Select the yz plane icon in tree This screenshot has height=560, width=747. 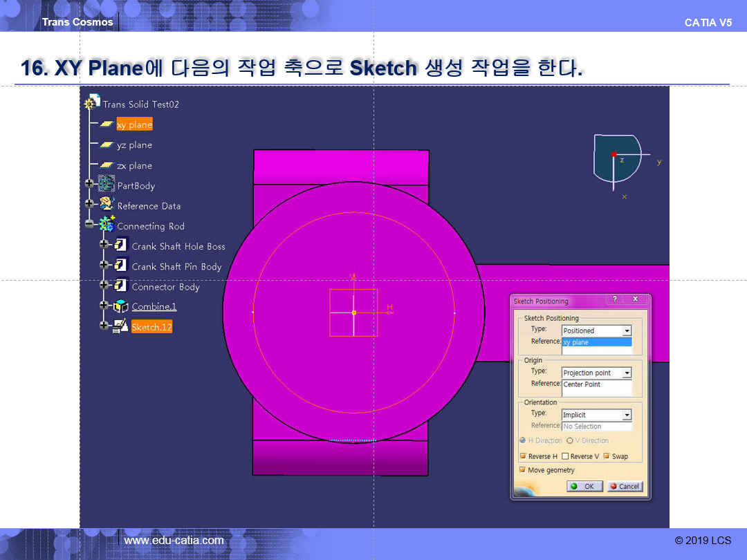tap(106, 145)
